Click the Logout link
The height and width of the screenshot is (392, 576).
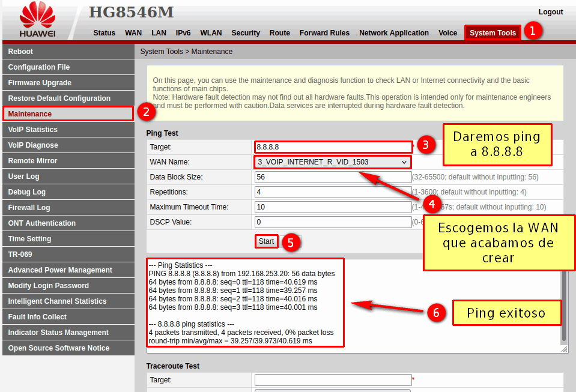550,12
